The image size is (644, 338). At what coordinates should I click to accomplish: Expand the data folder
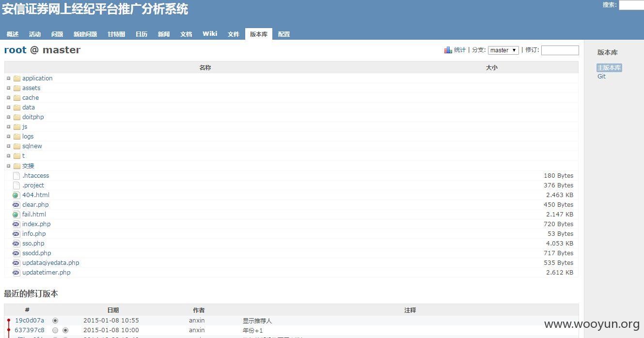point(8,107)
